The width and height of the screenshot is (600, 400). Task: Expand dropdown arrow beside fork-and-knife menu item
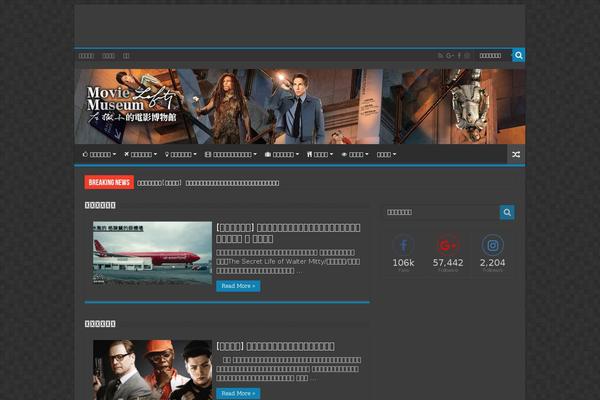pos(331,154)
